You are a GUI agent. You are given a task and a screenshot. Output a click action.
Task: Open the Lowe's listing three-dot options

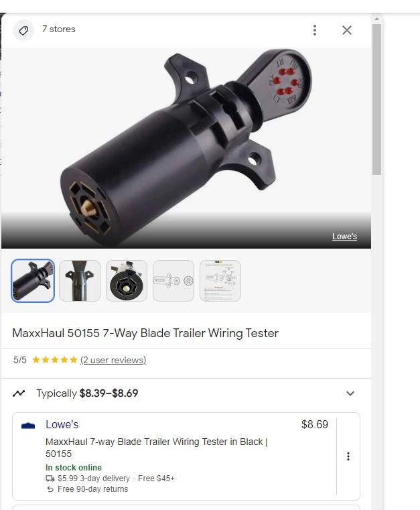pyautogui.click(x=348, y=456)
